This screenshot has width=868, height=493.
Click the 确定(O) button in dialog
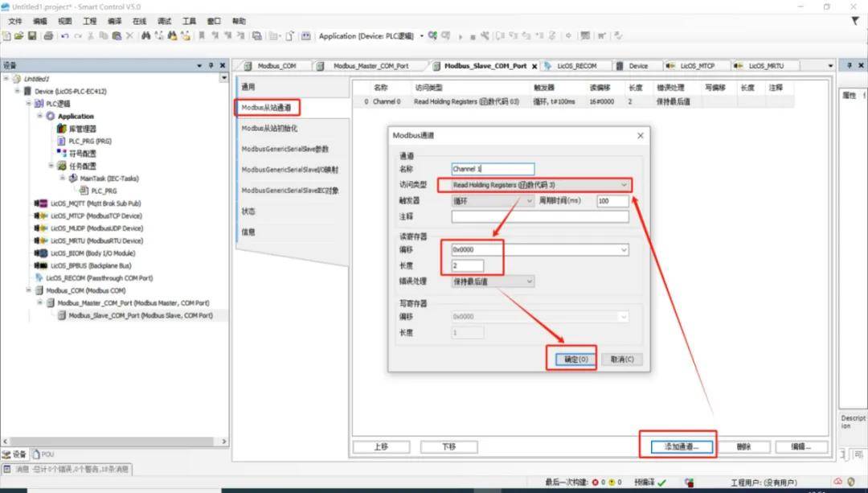coord(571,359)
